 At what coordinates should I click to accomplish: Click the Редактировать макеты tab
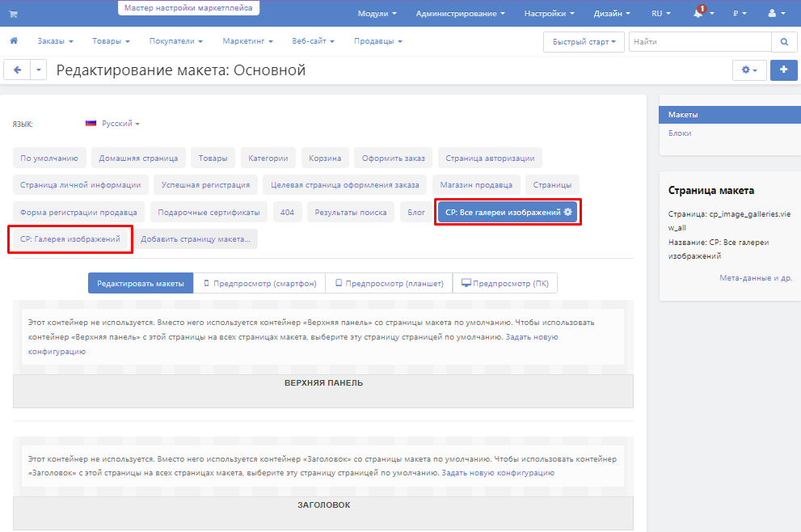click(141, 283)
